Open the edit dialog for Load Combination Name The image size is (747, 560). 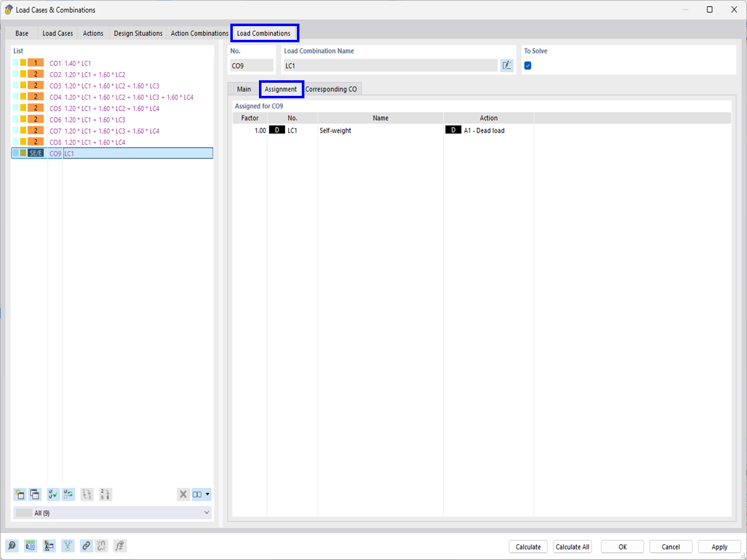507,65
